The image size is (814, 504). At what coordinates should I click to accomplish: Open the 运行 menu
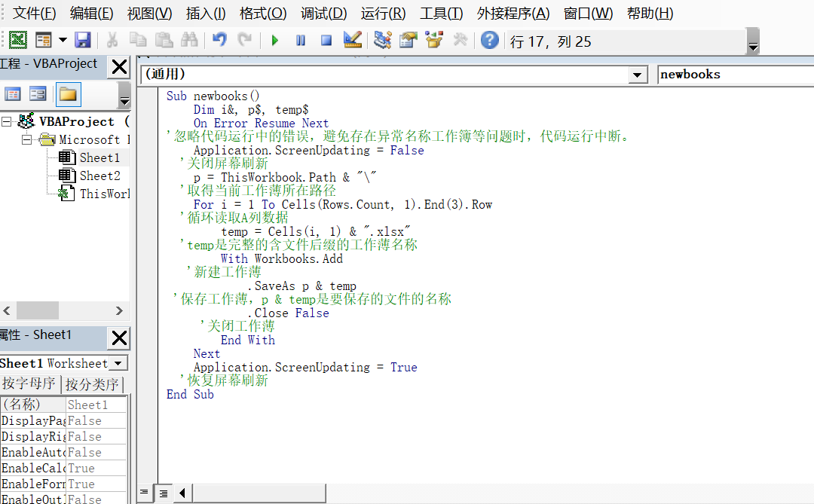tap(384, 14)
